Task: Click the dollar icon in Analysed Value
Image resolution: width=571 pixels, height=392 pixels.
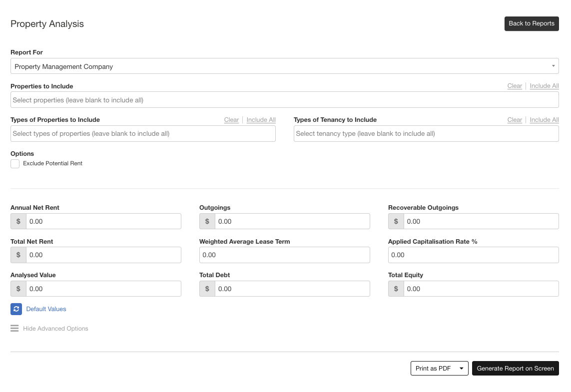Action: point(18,289)
